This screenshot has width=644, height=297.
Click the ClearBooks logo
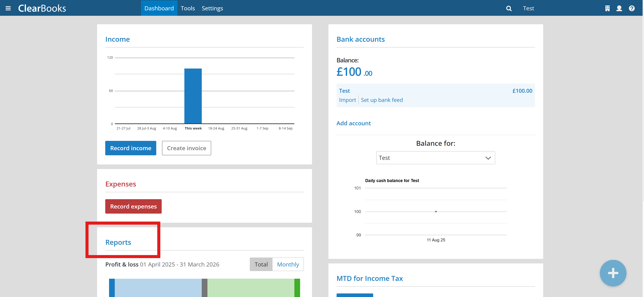click(42, 8)
